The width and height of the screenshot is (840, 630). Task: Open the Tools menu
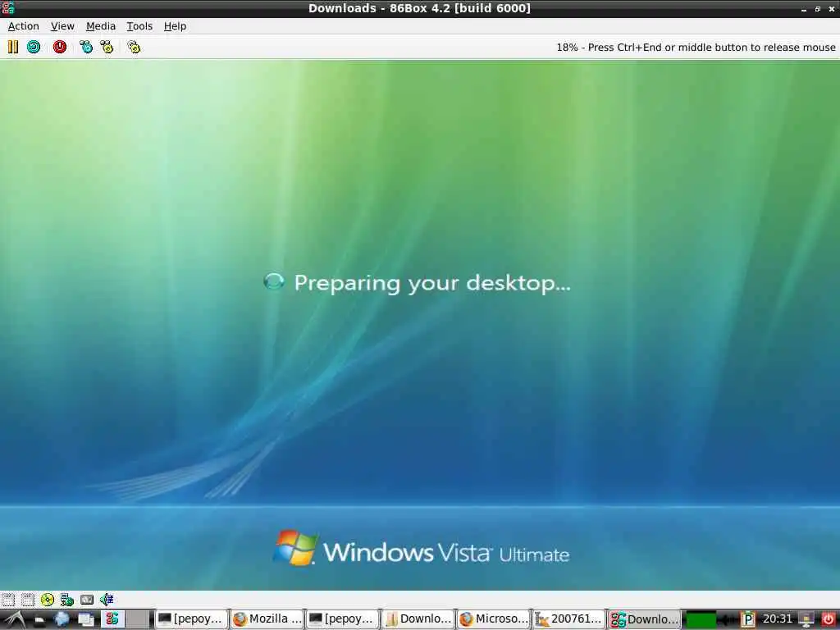(x=139, y=25)
